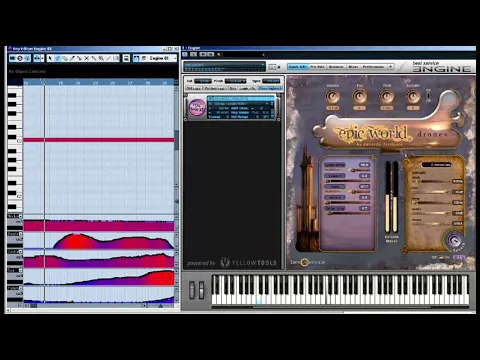Click the pitch bend wheel beside keyboard
Image resolution: width=480 pixels, height=360 pixels.
[192, 289]
